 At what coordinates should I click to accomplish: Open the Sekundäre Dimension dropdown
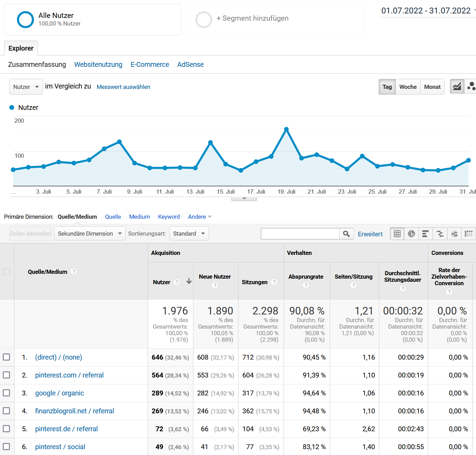tap(90, 234)
